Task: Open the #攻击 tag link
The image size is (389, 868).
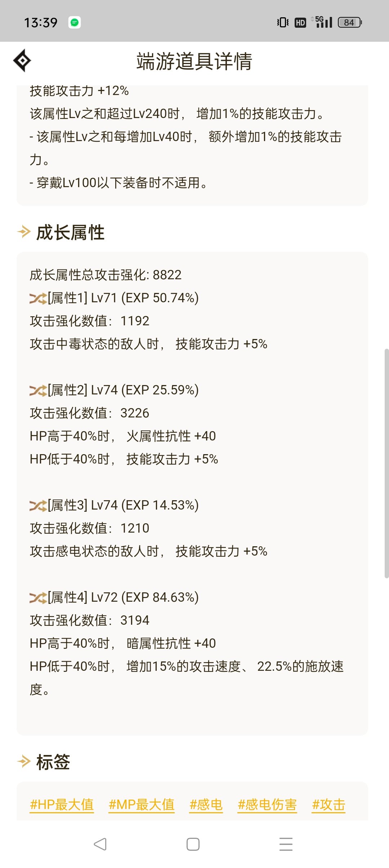Action: click(x=328, y=804)
